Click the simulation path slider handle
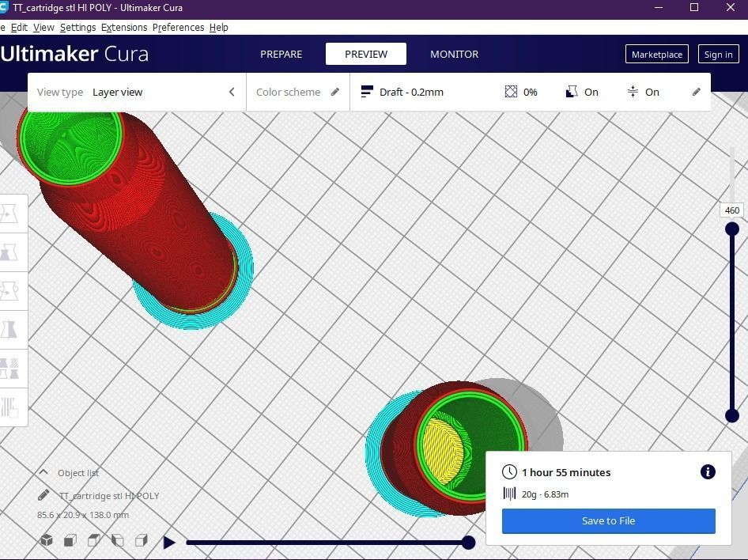Screen dimensions: 748x560 [468, 543]
